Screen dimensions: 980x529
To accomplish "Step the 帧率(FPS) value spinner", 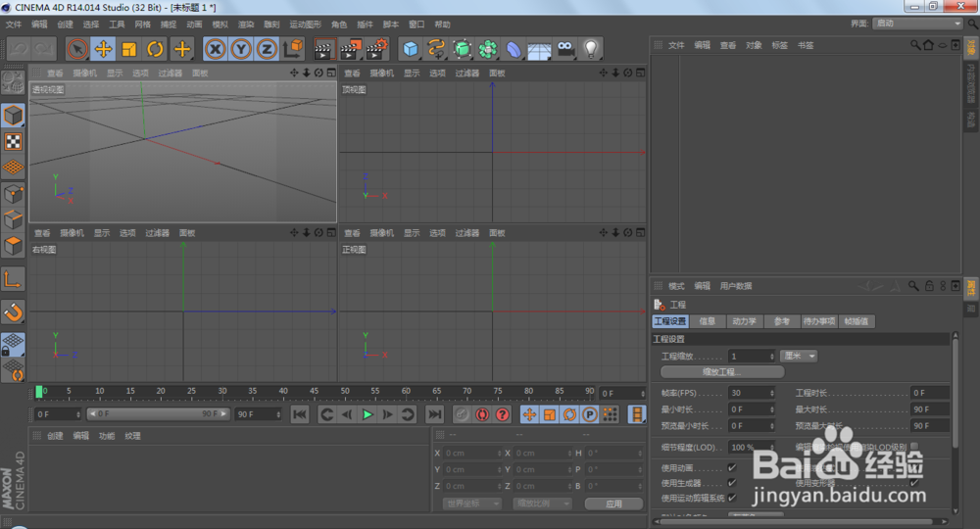I will 772,393.
